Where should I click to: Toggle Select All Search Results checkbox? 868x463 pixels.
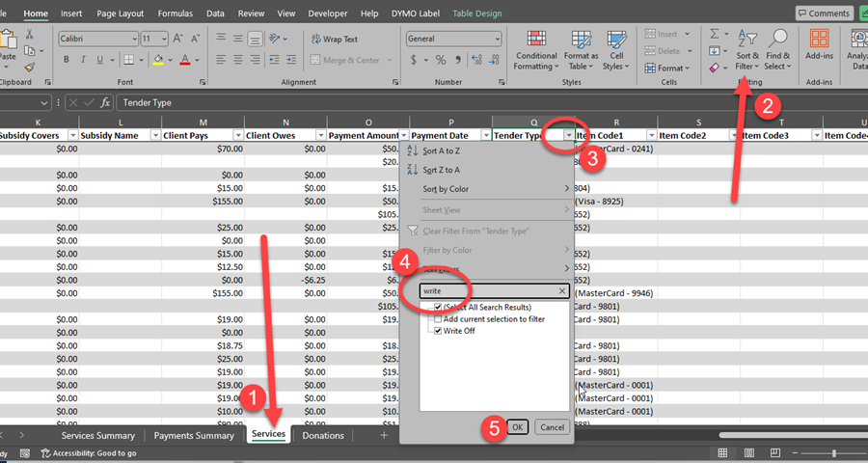[438, 307]
